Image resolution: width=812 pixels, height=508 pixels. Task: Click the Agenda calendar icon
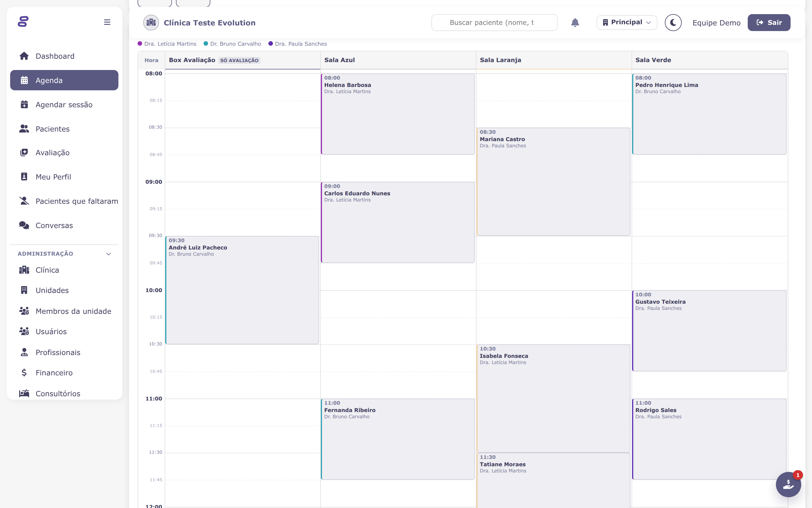pos(24,80)
